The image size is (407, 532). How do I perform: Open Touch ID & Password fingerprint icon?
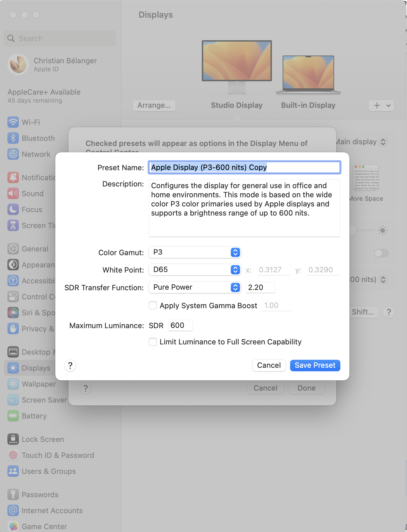13,455
